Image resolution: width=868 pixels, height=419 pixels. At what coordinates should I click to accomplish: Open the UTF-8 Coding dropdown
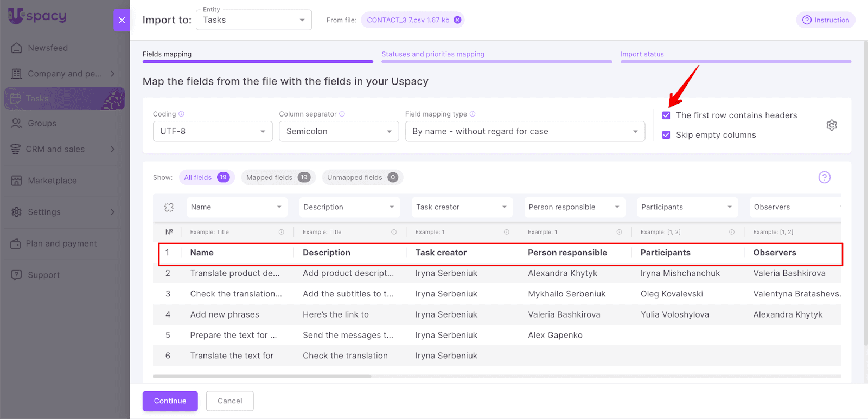coord(212,131)
